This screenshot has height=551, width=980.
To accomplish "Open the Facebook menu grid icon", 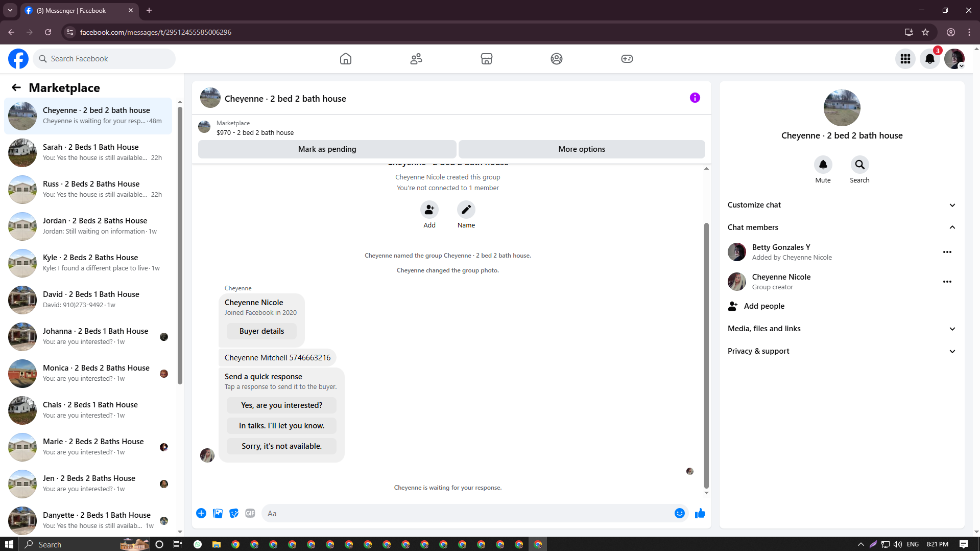I will tap(905, 59).
